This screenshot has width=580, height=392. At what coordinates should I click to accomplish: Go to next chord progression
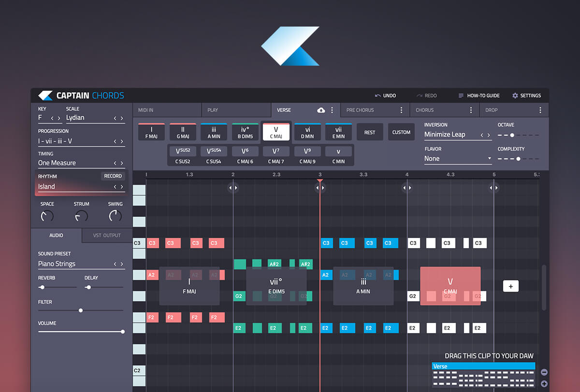click(122, 141)
